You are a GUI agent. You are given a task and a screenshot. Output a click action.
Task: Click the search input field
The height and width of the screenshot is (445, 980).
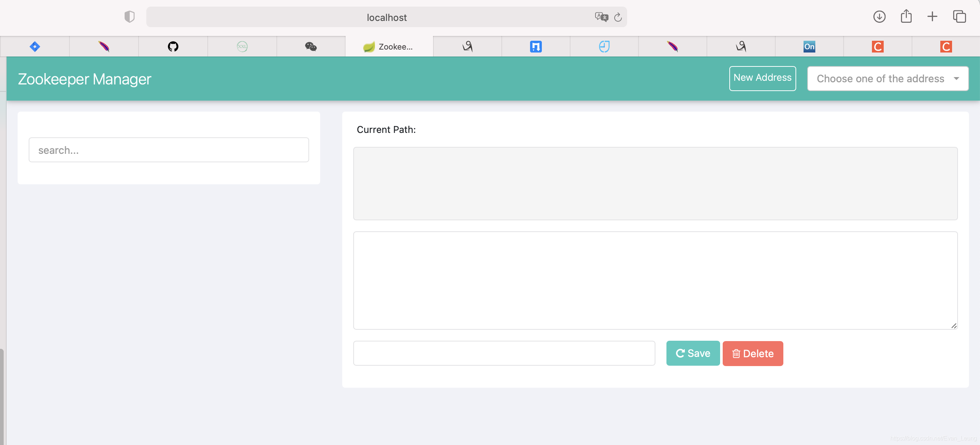point(168,150)
